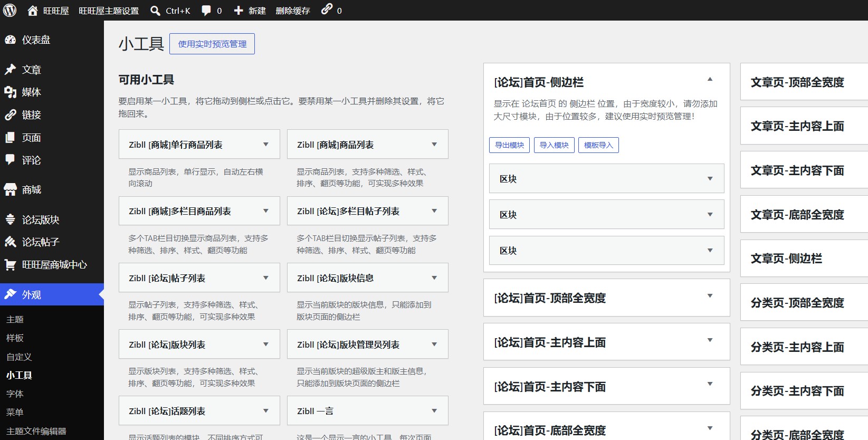Expand the Zibll [论坛]话题列表 widget
Image resolution: width=868 pixels, height=440 pixels.
pos(266,411)
